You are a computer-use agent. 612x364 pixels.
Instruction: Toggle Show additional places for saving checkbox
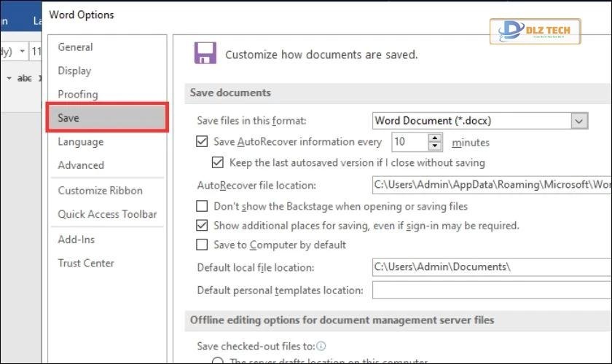tap(202, 226)
